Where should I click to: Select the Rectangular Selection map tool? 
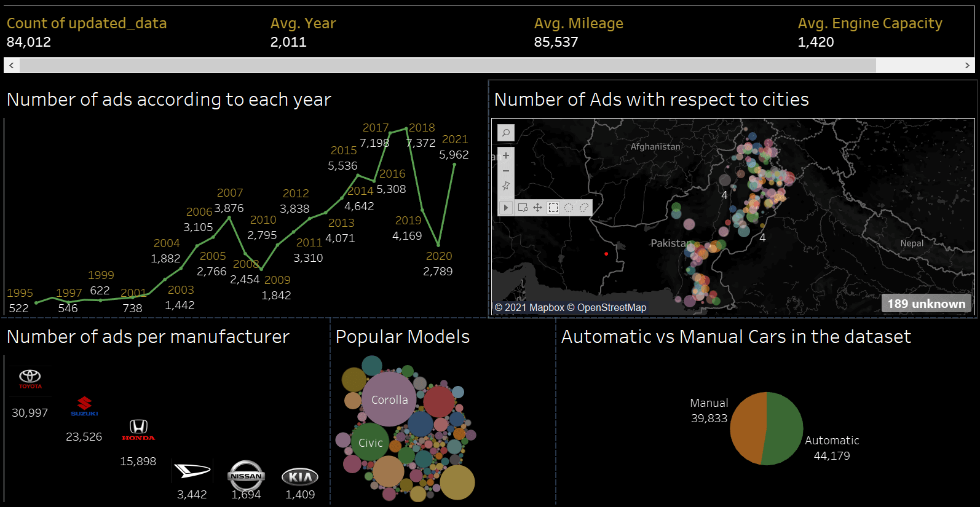[553, 208]
